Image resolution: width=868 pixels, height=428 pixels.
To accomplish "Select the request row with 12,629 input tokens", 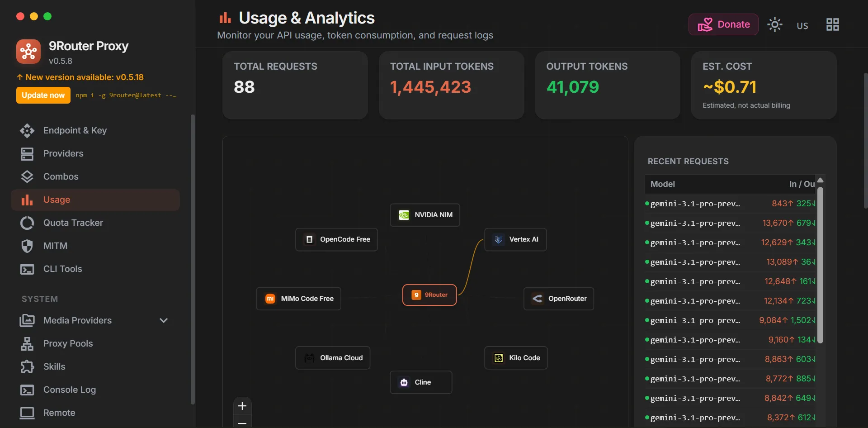I will pos(731,243).
